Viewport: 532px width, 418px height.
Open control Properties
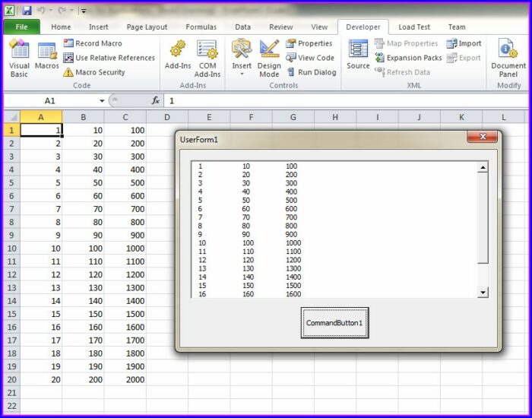309,43
